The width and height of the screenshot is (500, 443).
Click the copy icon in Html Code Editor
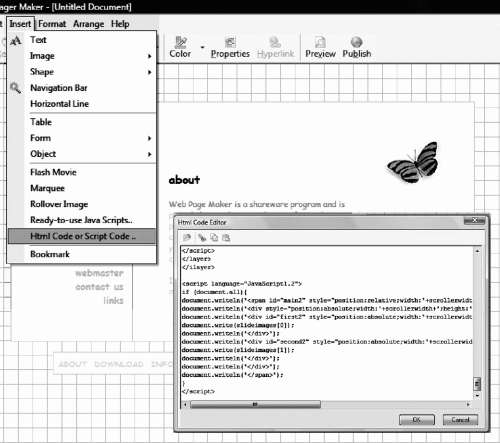click(x=214, y=237)
